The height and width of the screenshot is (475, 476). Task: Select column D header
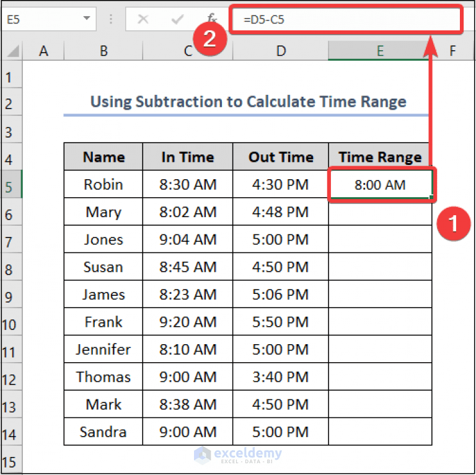281,51
